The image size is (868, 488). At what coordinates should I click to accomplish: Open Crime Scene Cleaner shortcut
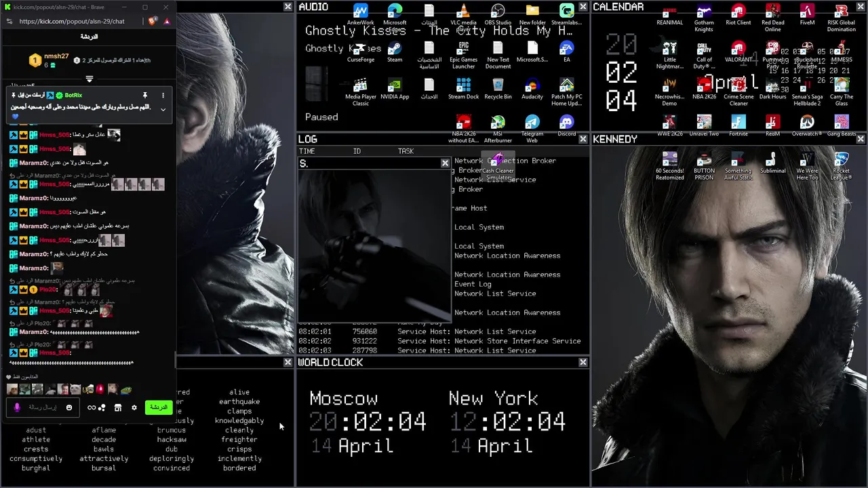click(738, 92)
